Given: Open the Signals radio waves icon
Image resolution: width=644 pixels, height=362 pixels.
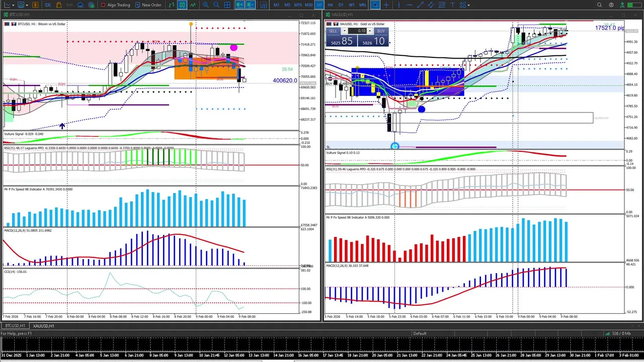Looking at the screenshot, I should pos(69,5).
